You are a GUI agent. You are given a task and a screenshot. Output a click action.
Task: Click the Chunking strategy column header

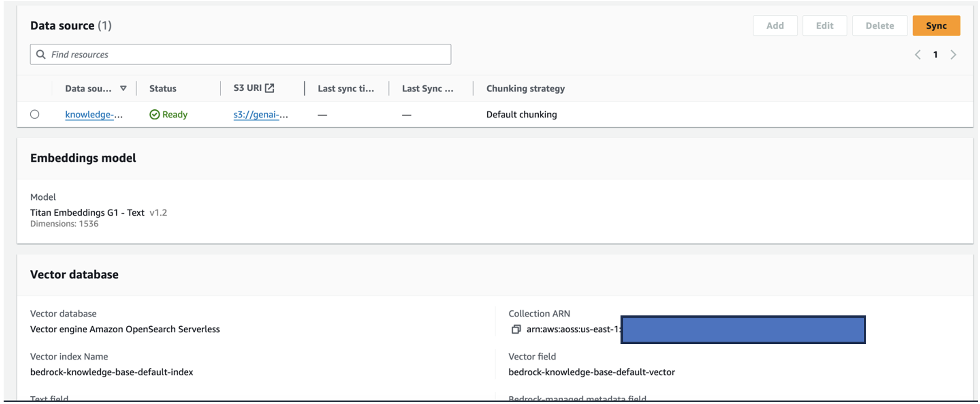click(x=525, y=89)
